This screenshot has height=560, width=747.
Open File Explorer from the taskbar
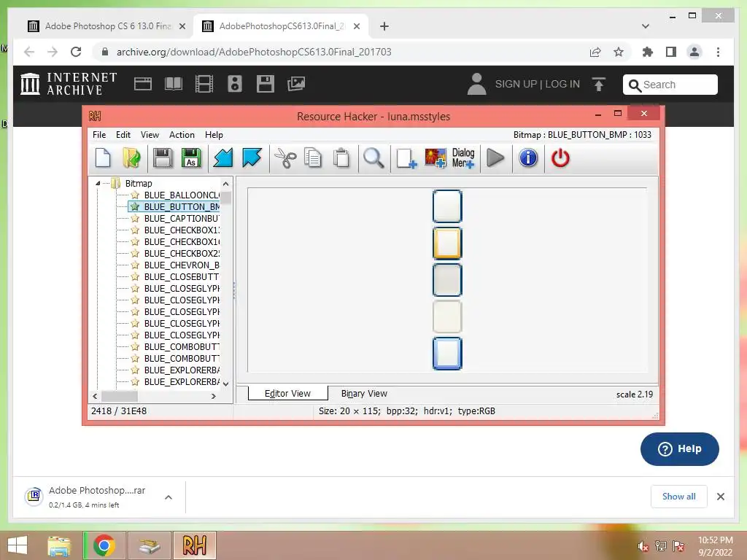tap(59, 545)
